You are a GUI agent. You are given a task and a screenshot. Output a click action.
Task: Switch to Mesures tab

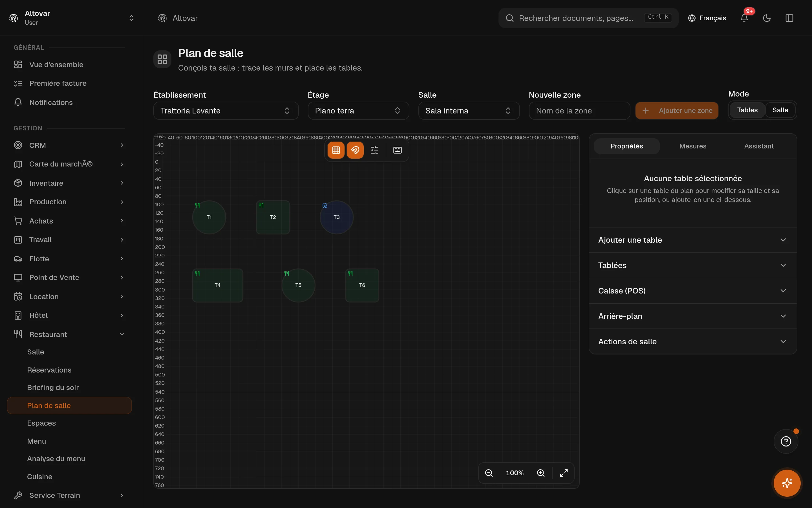tap(692, 146)
